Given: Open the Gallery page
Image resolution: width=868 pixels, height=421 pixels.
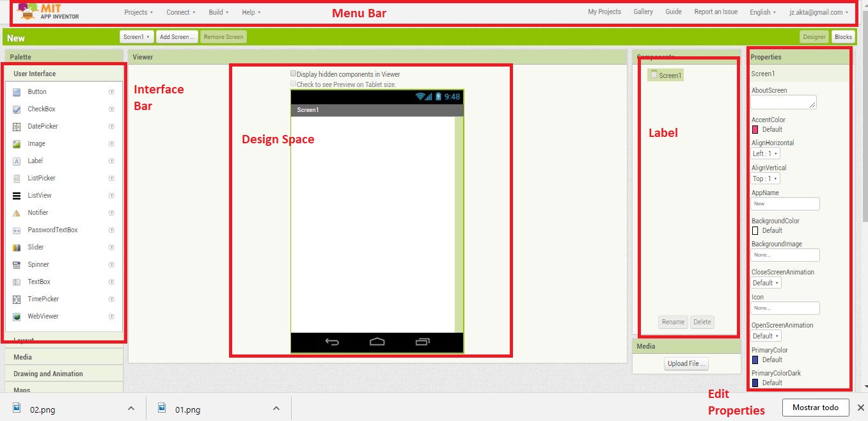Looking at the screenshot, I should pos(643,12).
